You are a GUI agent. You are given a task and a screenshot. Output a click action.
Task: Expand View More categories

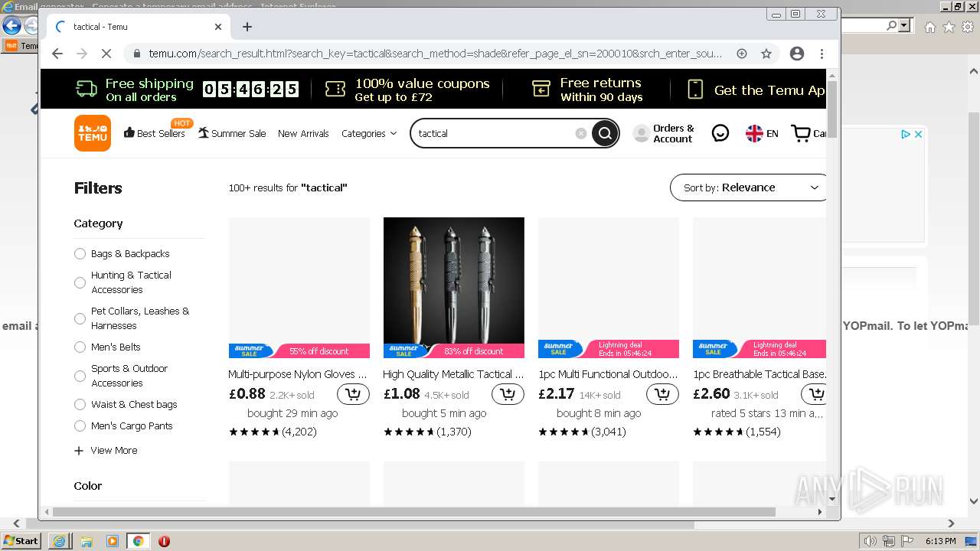coord(106,451)
